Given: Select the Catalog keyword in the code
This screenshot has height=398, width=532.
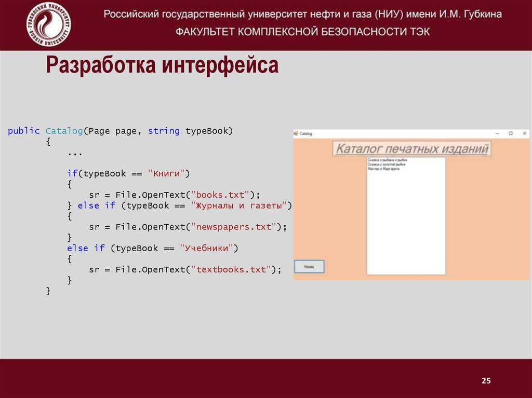Looking at the screenshot, I should [64, 131].
